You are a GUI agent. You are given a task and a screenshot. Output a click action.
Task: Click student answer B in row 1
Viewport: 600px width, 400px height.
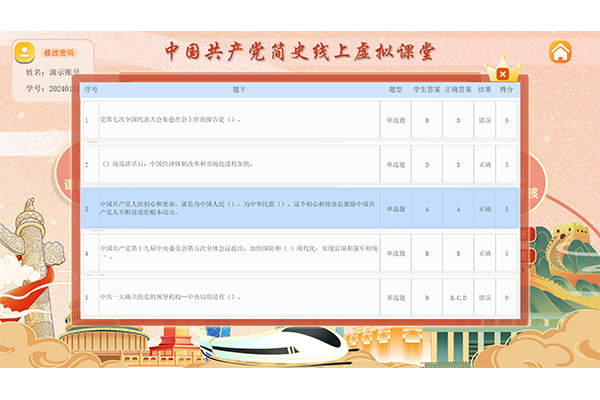427,120
